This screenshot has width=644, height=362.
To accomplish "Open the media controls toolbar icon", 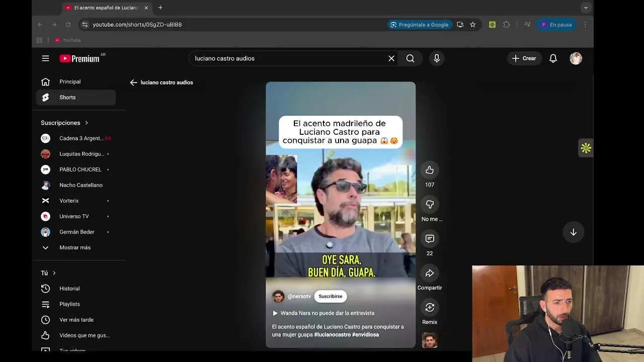I will (527, 25).
